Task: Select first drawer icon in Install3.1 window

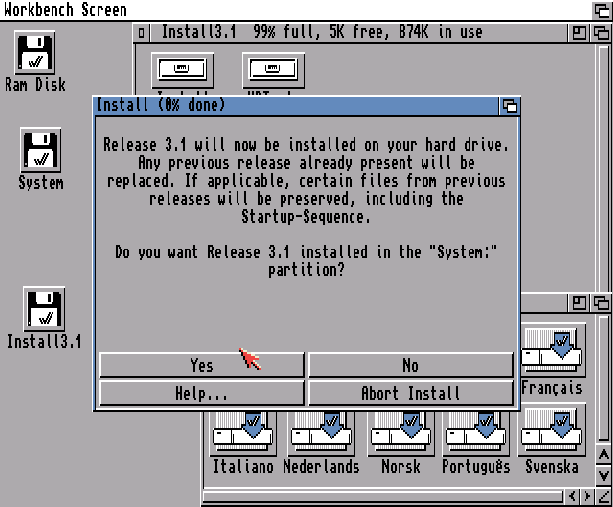Action: [182, 70]
